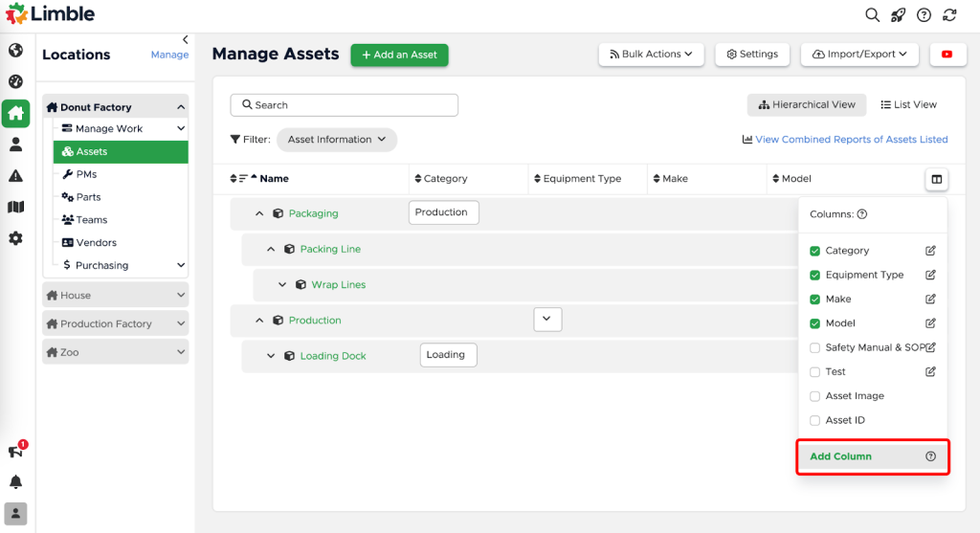Click the rocket icon in top bar
The image size is (980, 533).
[898, 15]
